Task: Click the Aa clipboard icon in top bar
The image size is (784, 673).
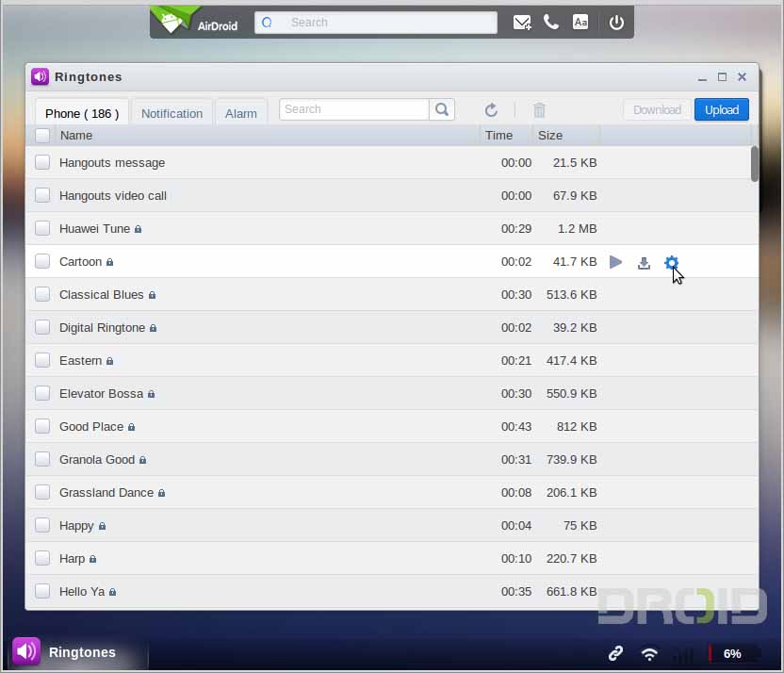Action: [580, 23]
